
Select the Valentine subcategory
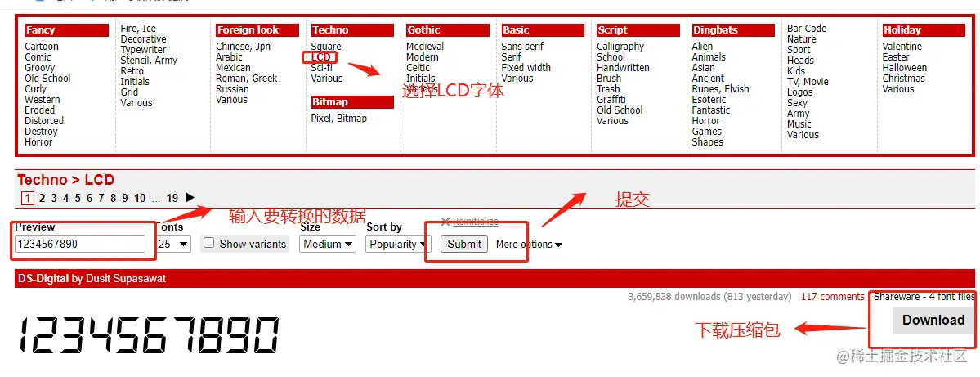902,47
